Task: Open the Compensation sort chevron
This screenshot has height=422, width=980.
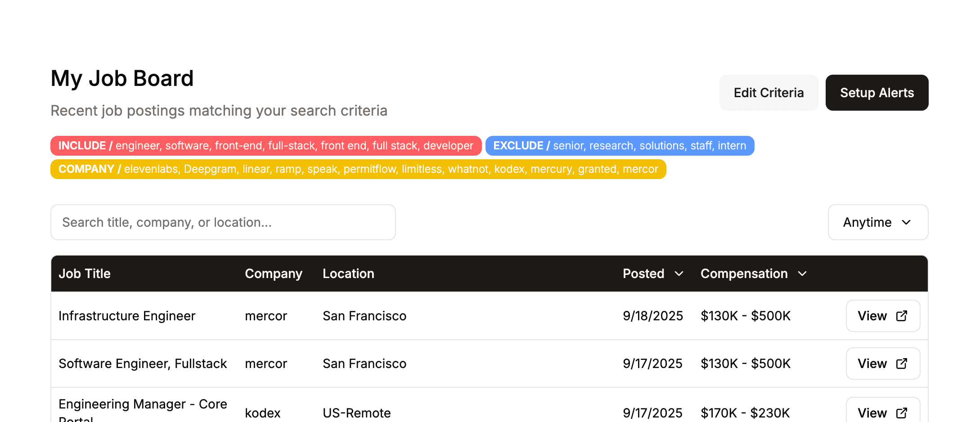Action: [x=803, y=274]
